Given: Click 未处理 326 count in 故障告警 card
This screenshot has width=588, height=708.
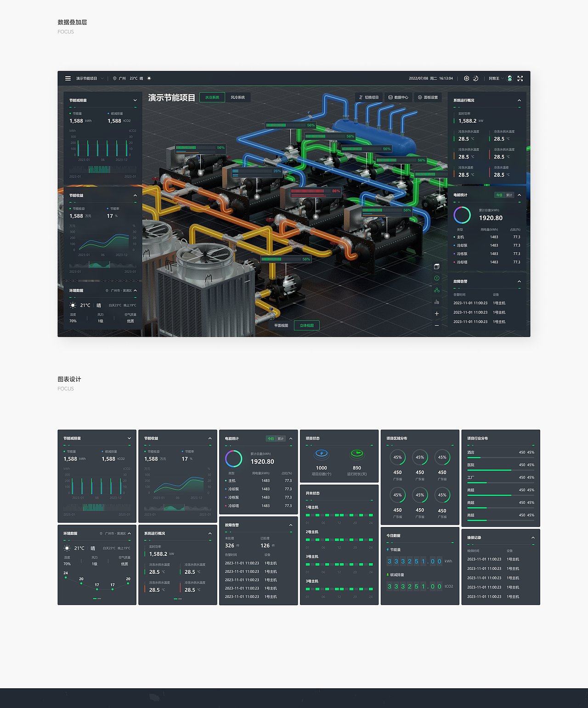Looking at the screenshot, I should (232, 546).
